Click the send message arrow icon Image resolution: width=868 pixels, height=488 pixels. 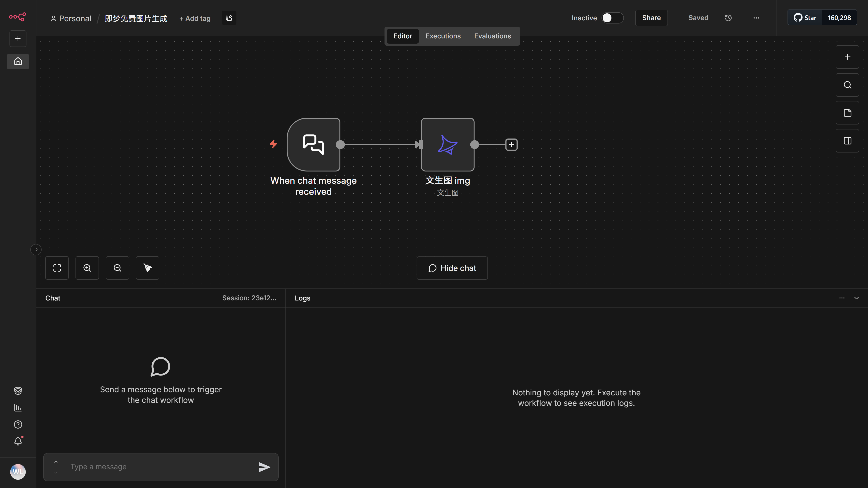click(264, 467)
